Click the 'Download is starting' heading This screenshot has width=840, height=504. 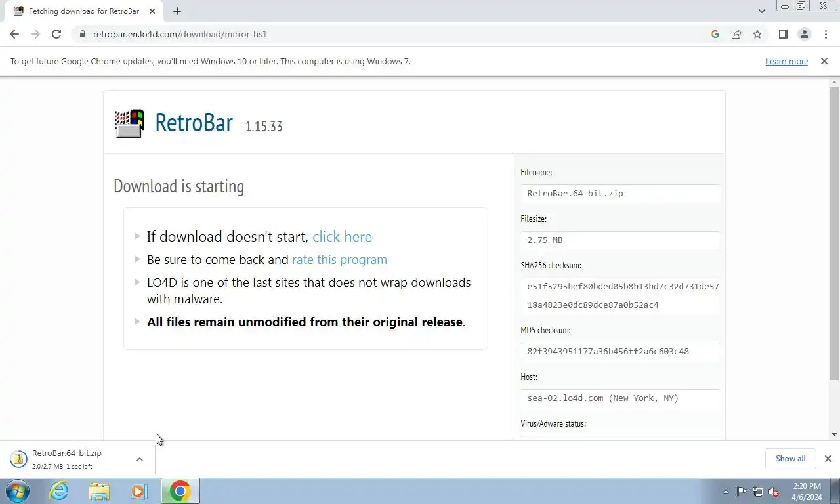178,186
